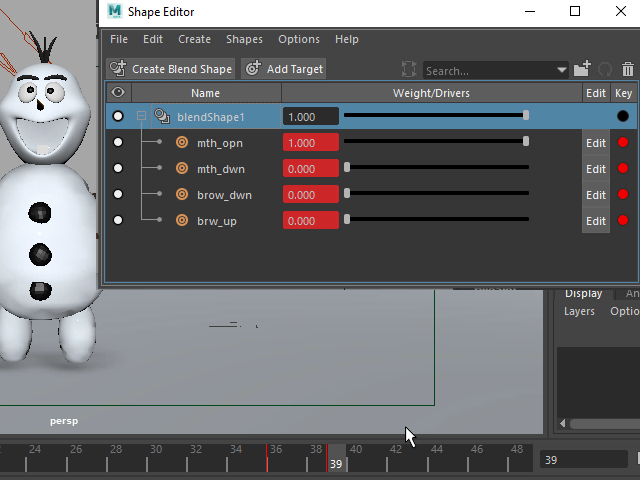Click the brw_up weight value field

(310, 221)
